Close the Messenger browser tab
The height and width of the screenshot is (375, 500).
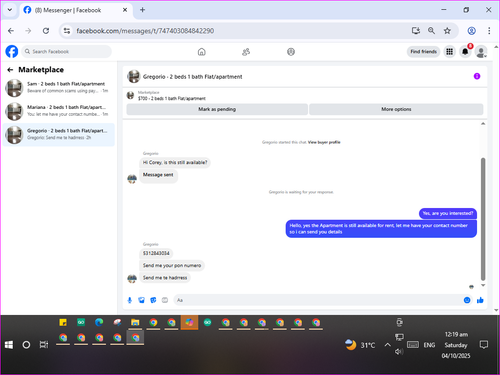pyautogui.click(x=125, y=10)
